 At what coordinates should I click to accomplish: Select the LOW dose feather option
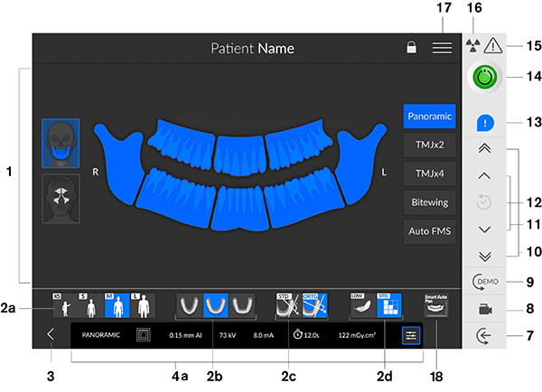[x=362, y=305]
